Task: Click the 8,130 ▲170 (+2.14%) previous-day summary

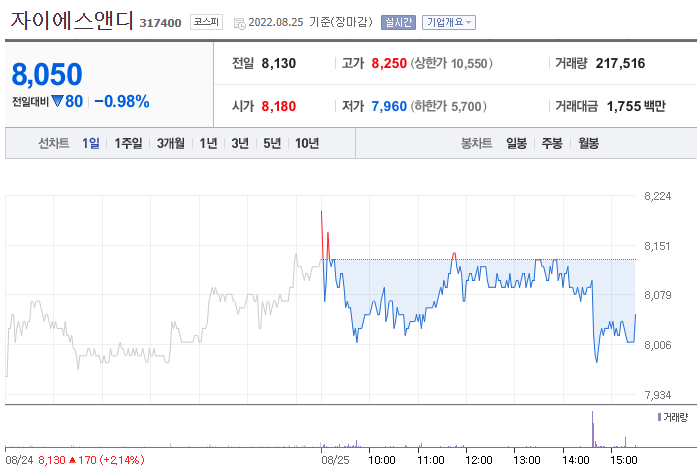Action: [x=91, y=460]
